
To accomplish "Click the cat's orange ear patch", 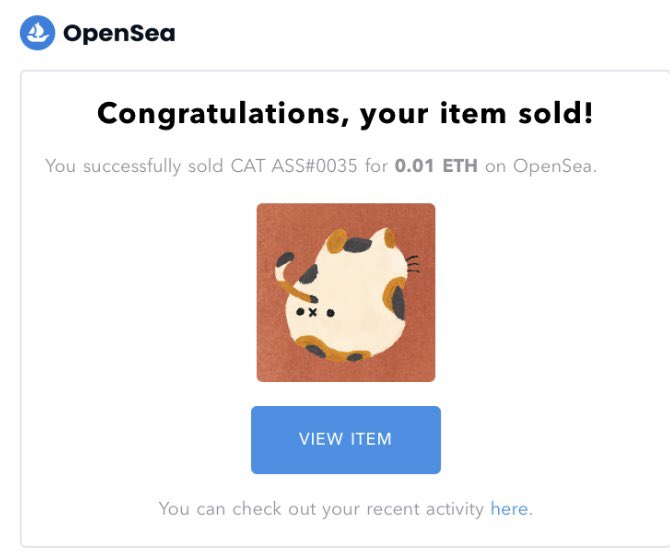I will click(336, 240).
